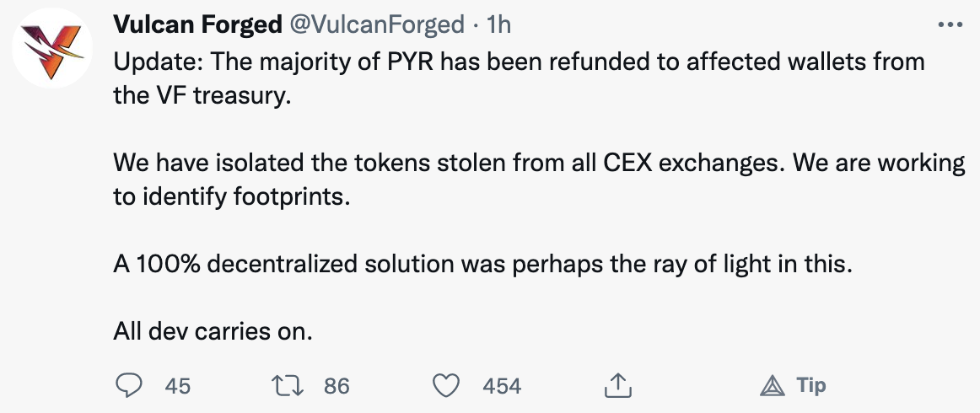Click the 'the VF treasury.' line
980x413 pixels.
[x=202, y=95]
